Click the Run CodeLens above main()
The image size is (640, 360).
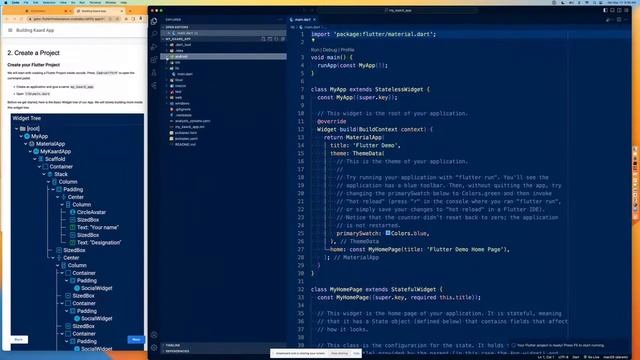point(315,50)
